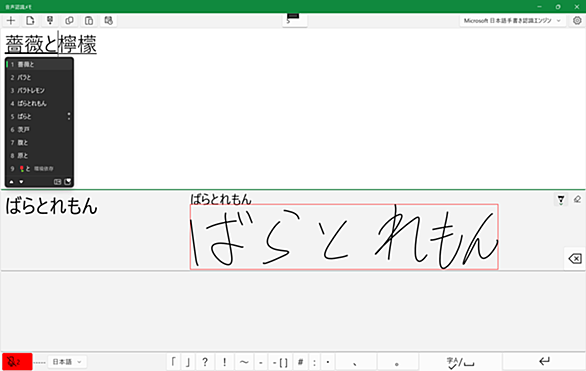Click the backspace delete icon
This screenshot has height=371, width=586.
[574, 258]
